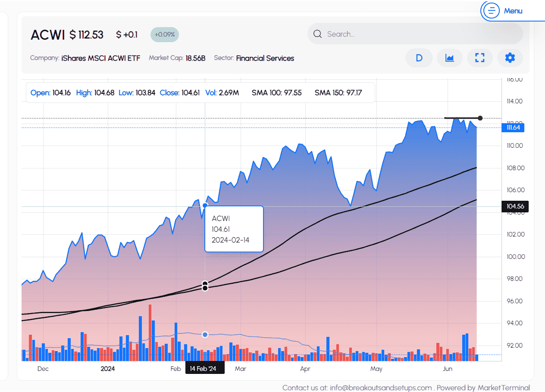
Task: Open chart settings gear icon
Action: click(510, 58)
